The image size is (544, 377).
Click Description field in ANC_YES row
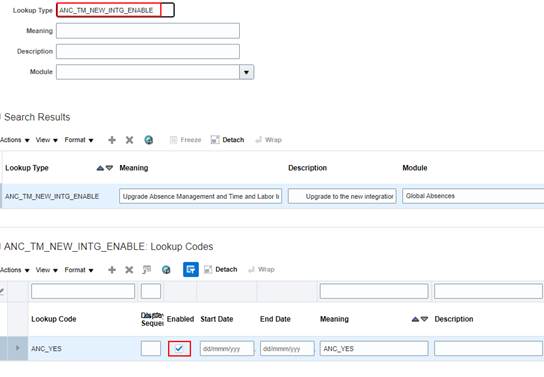click(488, 349)
